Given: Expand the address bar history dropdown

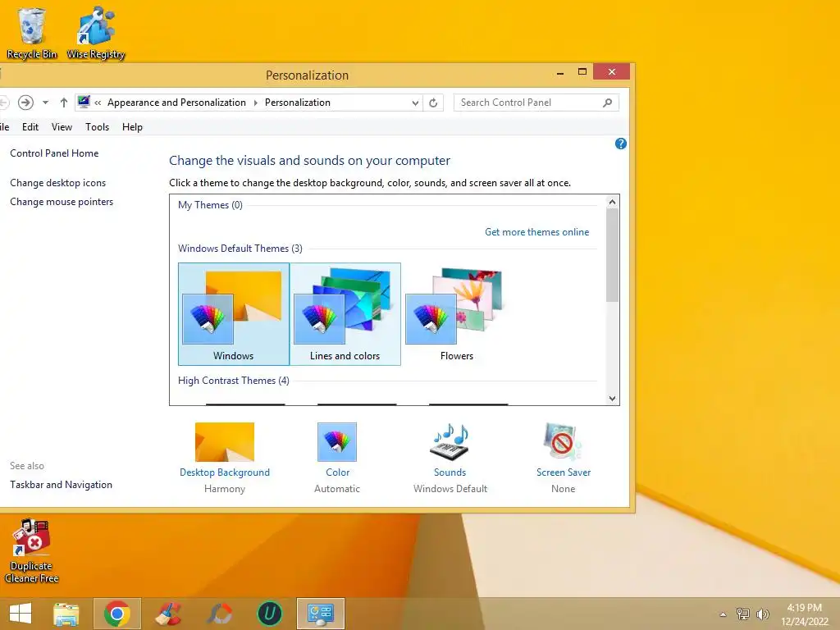Looking at the screenshot, I should [415, 103].
